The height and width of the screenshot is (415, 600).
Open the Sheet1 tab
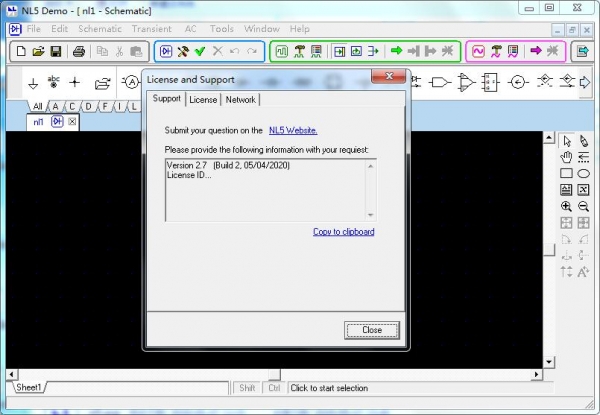(28, 387)
